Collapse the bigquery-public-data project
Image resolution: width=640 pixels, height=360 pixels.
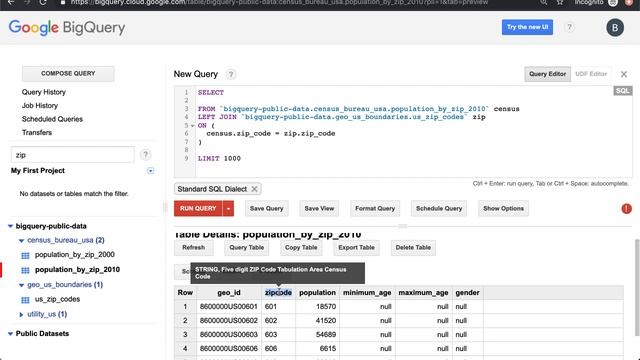pos(11,226)
